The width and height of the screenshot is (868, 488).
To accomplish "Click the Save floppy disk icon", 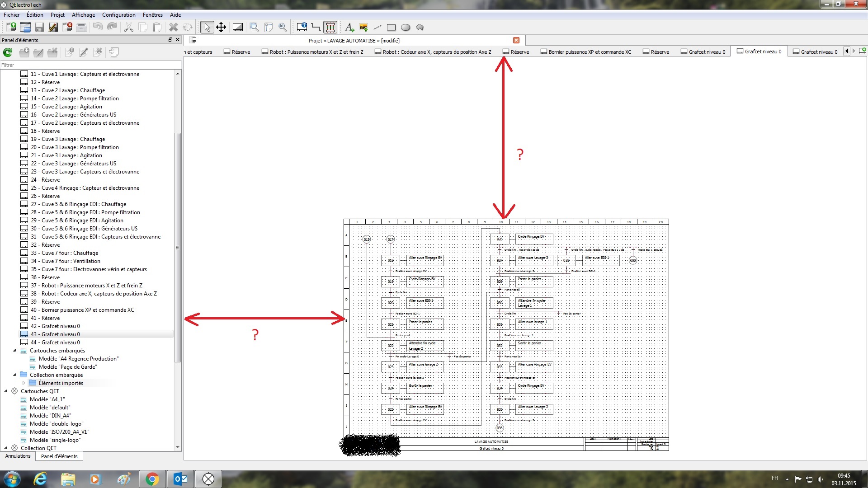I will [39, 27].
